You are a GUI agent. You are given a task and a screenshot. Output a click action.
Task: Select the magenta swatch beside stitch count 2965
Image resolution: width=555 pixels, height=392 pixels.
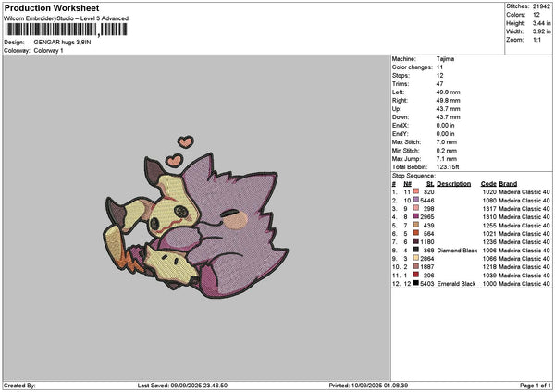pos(416,217)
